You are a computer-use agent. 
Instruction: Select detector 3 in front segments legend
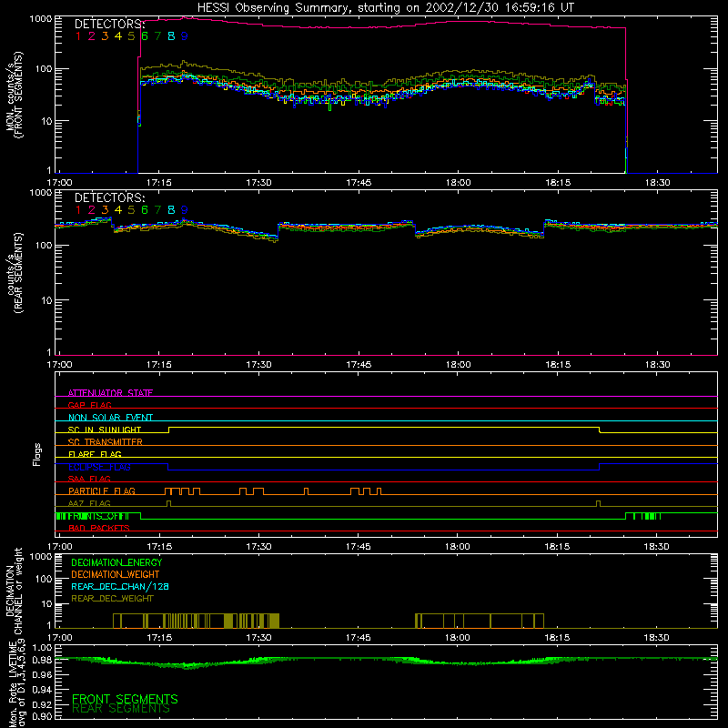(105, 36)
